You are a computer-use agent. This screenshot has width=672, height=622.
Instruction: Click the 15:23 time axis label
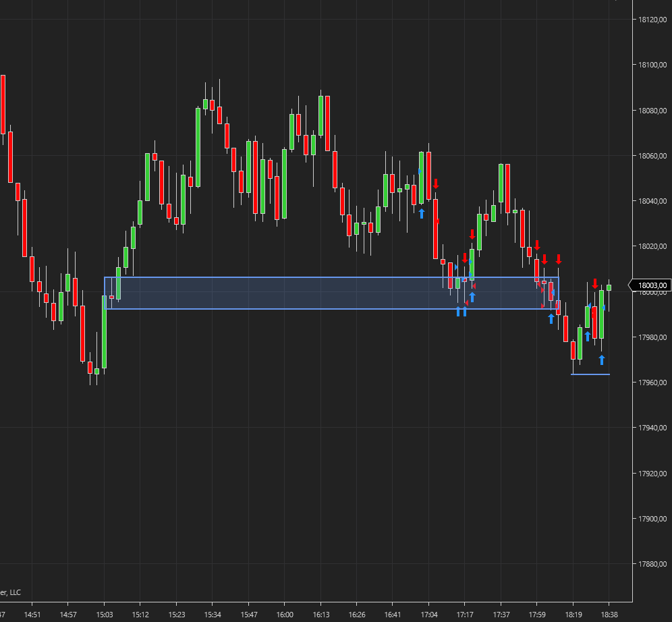pos(177,615)
